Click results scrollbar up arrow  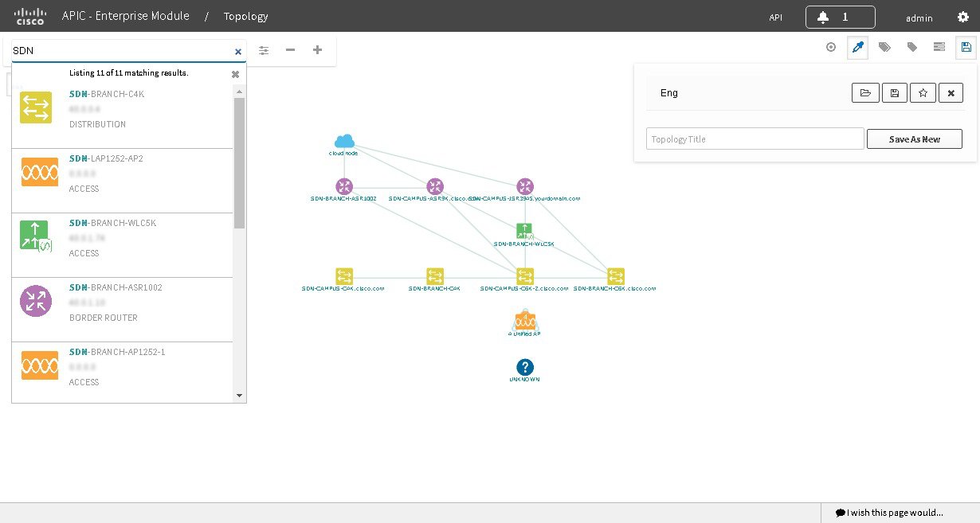coord(239,92)
